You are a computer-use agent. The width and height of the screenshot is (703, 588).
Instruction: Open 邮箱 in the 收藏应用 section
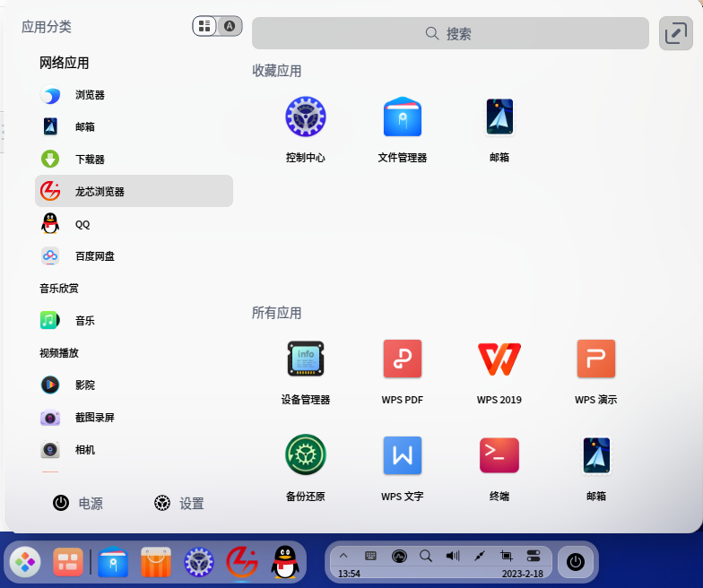499,129
